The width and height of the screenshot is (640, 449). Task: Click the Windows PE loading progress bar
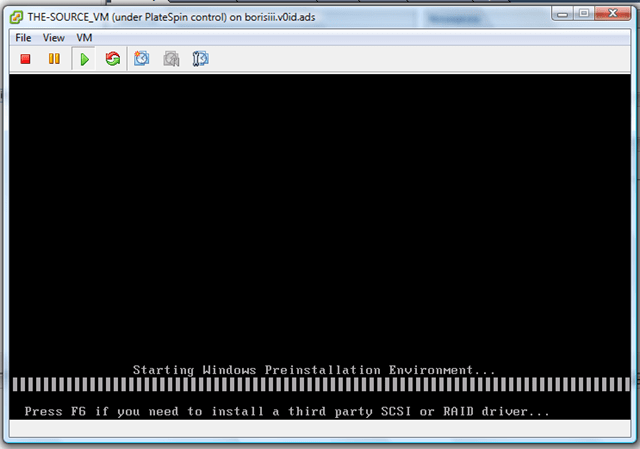[x=320, y=385]
